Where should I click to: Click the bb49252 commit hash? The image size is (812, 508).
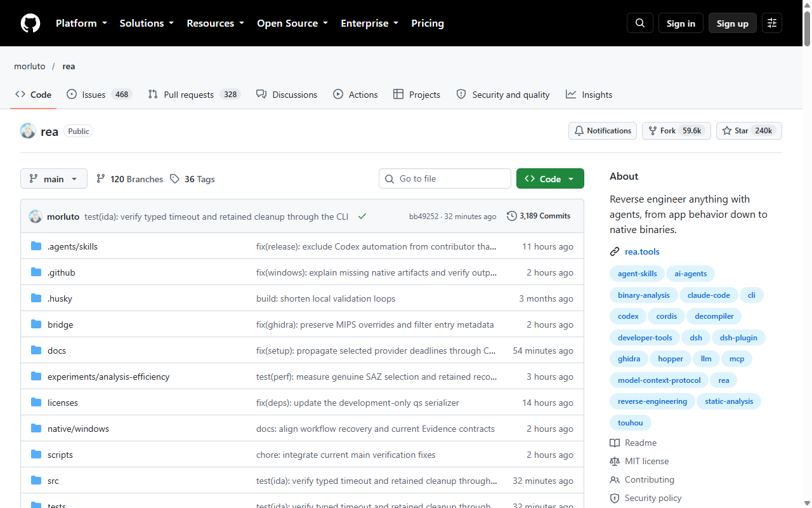coord(424,217)
